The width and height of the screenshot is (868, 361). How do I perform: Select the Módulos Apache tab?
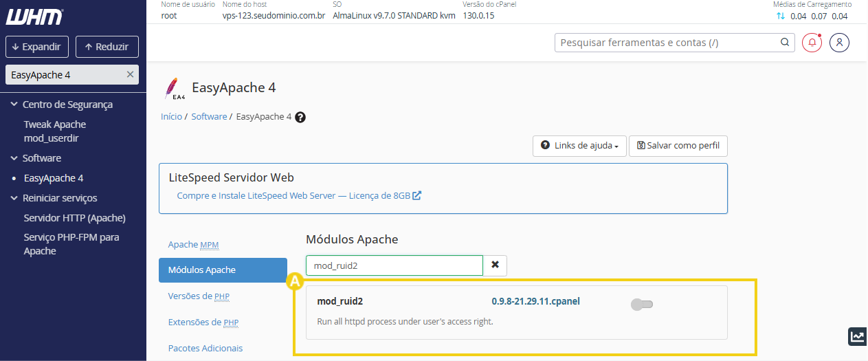[223, 270]
